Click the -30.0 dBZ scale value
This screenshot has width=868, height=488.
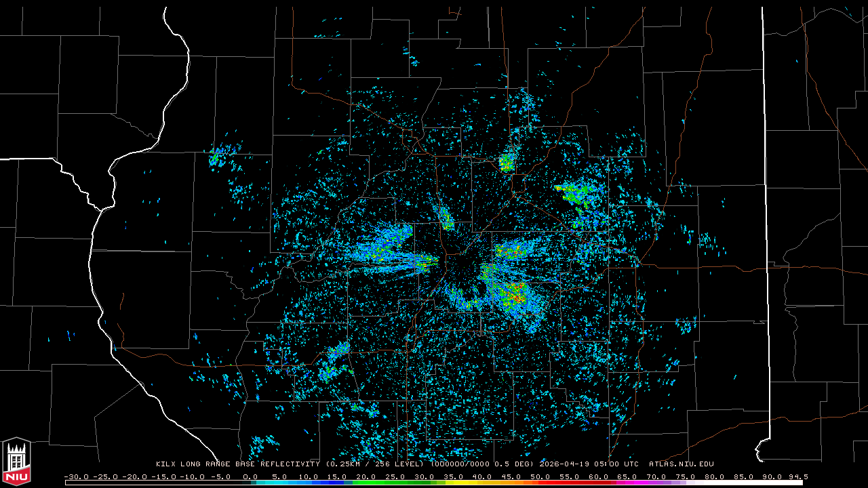[76, 477]
